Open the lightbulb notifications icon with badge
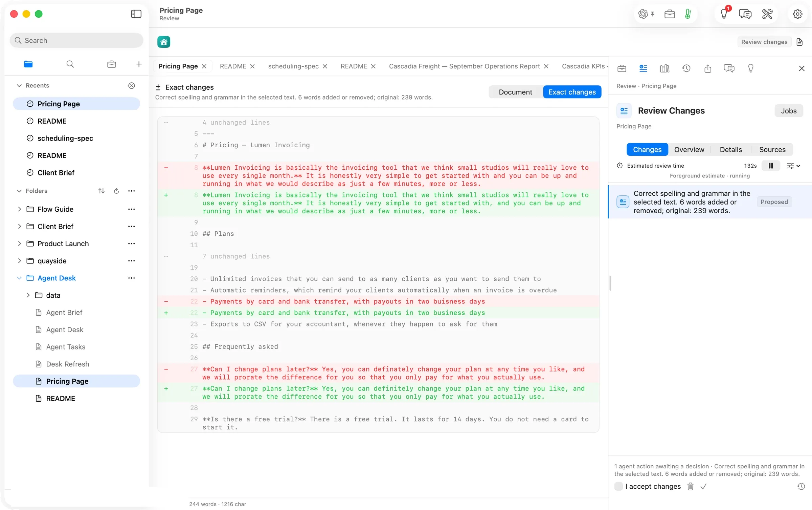 pos(724,14)
